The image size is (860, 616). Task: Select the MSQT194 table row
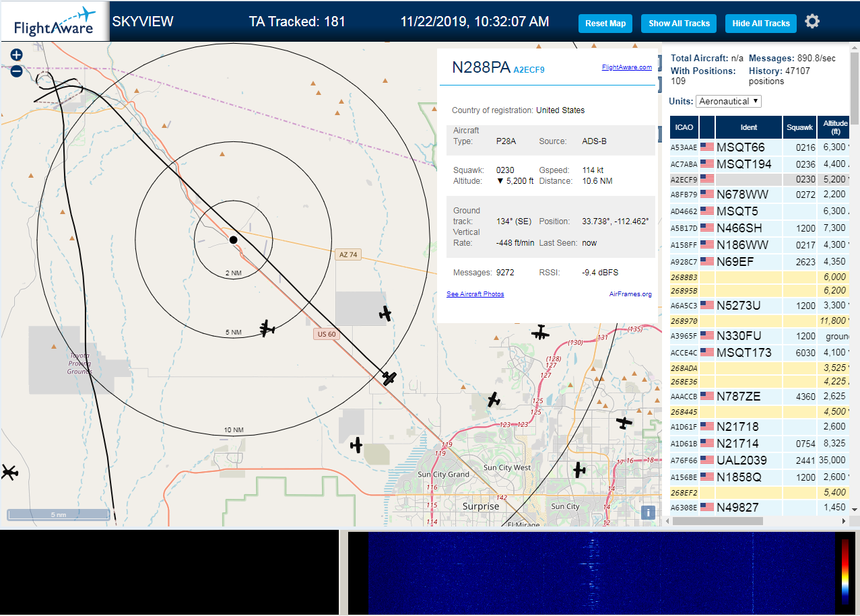click(x=760, y=164)
